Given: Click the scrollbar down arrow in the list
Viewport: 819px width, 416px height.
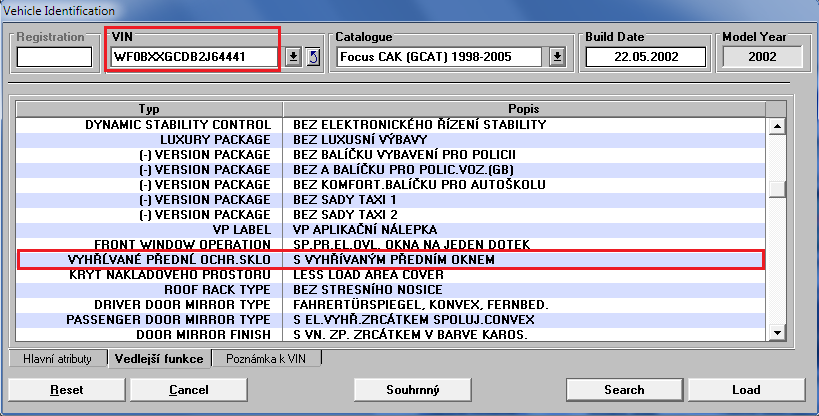Looking at the screenshot, I should coord(775,333).
